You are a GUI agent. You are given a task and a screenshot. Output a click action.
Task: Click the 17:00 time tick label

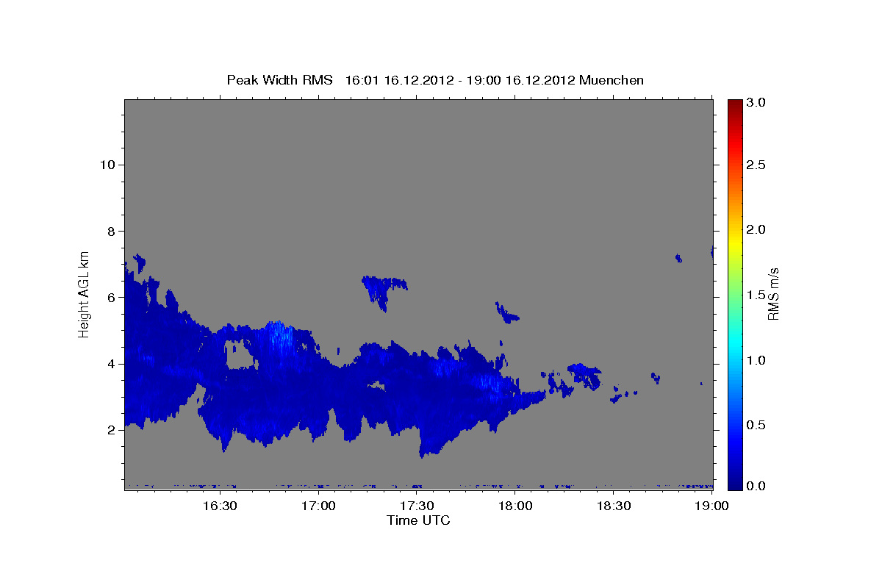click(319, 506)
